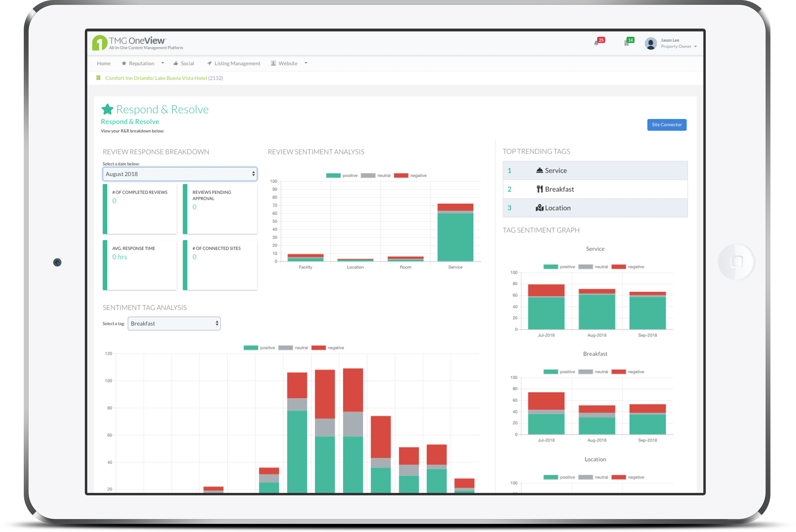The height and width of the screenshot is (532, 796).
Task: Open the Breakfast tag selector dropdown
Action: [174, 323]
